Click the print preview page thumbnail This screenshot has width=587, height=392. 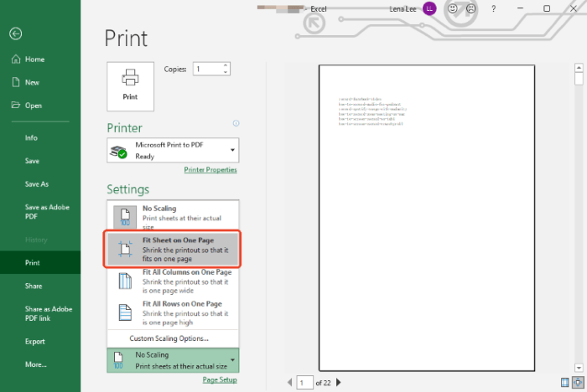pyautogui.click(x=427, y=218)
